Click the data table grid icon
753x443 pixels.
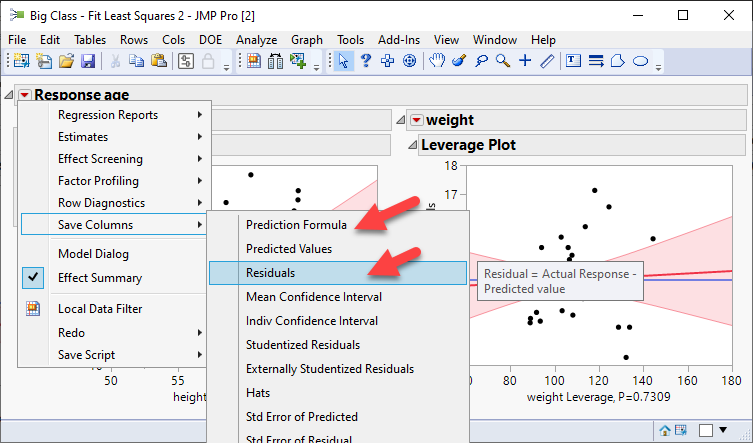[254, 61]
